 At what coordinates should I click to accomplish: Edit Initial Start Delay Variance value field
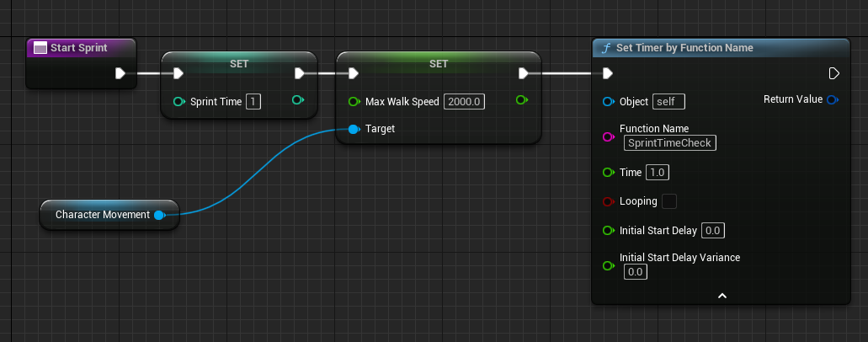point(636,271)
